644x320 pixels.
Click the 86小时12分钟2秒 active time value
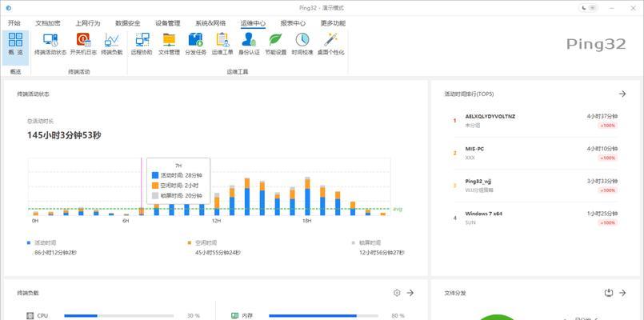click(55, 253)
